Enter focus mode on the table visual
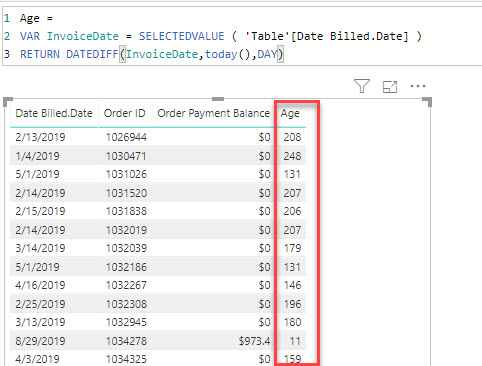This screenshot has height=366, width=482. point(390,87)
